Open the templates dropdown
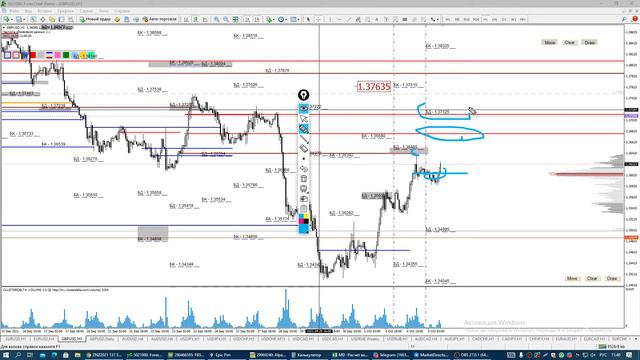The width and height of the screenshot is (640, 360). (x=295, y=19)
